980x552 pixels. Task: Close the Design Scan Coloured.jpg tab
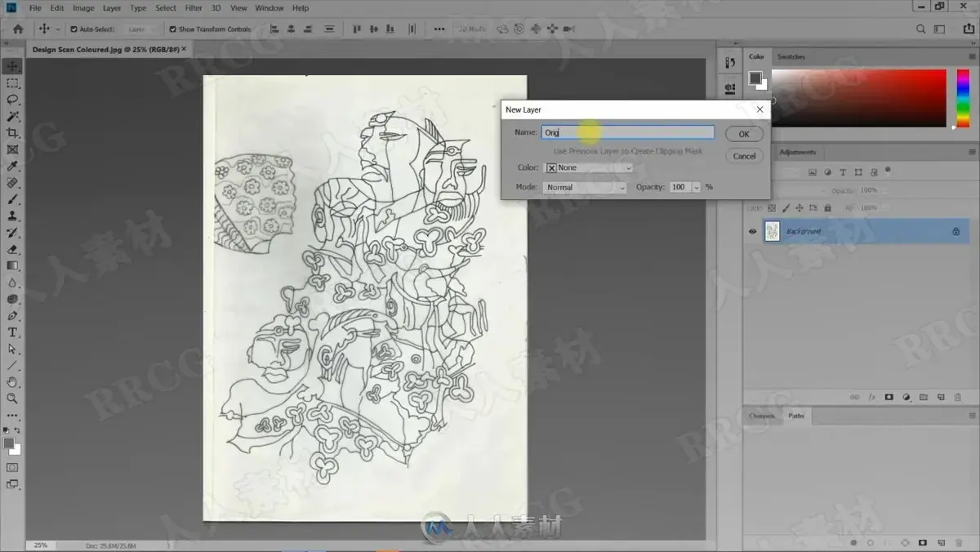point(184,49)
